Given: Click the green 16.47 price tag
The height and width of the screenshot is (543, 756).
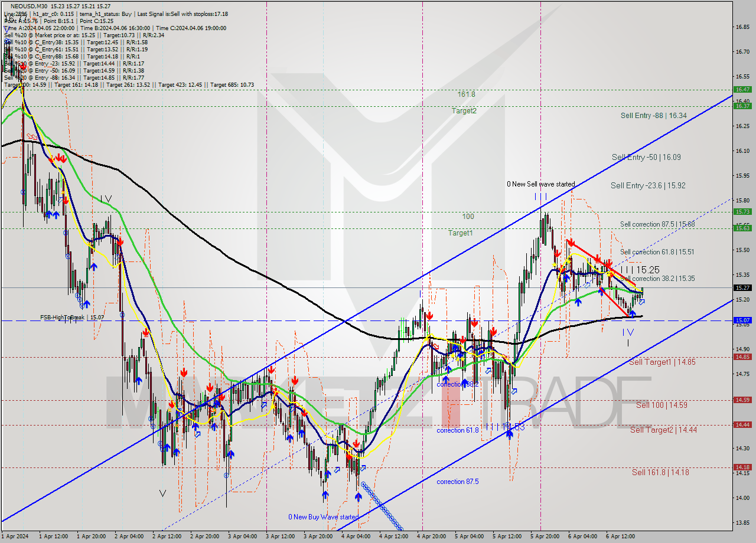Looking at the screenshot, I should [742, 89].
